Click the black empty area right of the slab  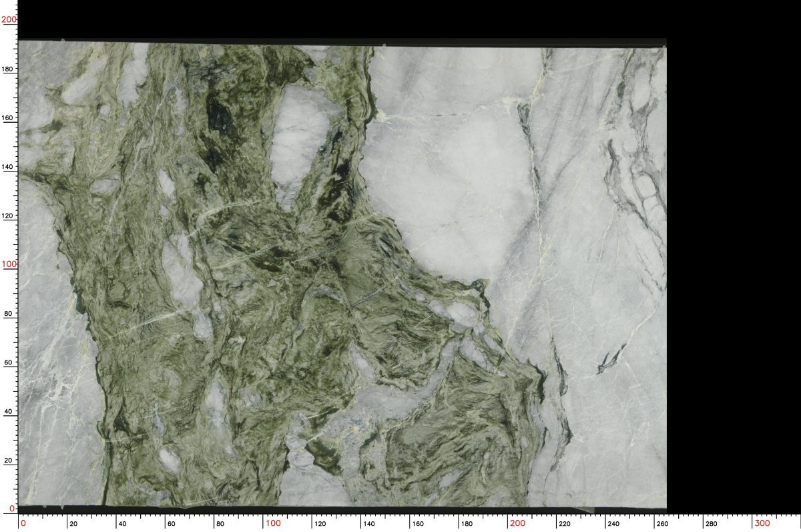733,267
